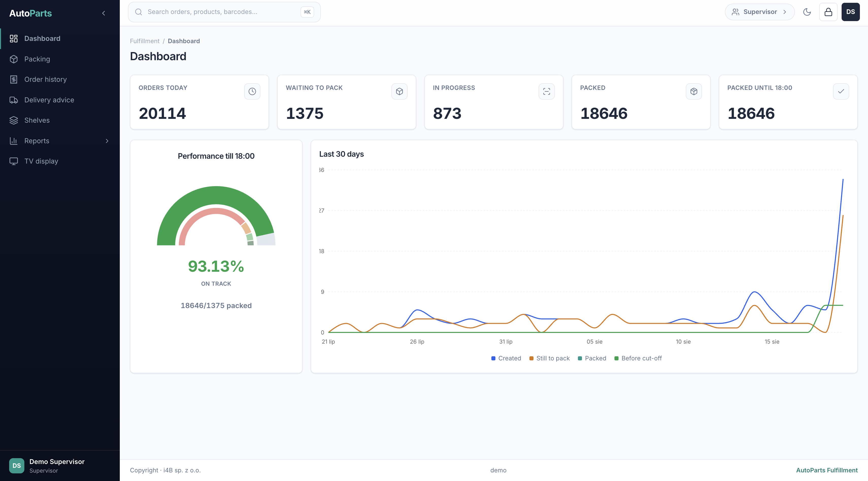This screenshot has width=868, height=481.
Task: Click the Shelves layers icon
Action: [x=13, y=120]
